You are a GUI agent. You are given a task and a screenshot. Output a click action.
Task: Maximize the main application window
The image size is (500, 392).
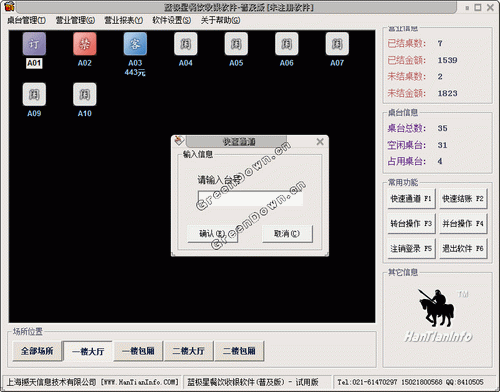click(478, 7)
